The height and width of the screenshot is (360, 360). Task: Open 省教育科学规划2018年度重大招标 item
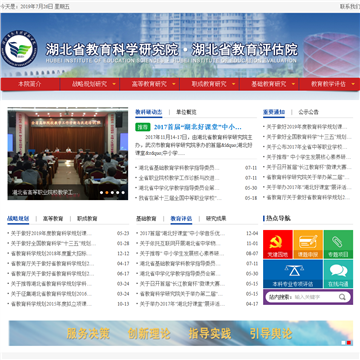[51, 254]
